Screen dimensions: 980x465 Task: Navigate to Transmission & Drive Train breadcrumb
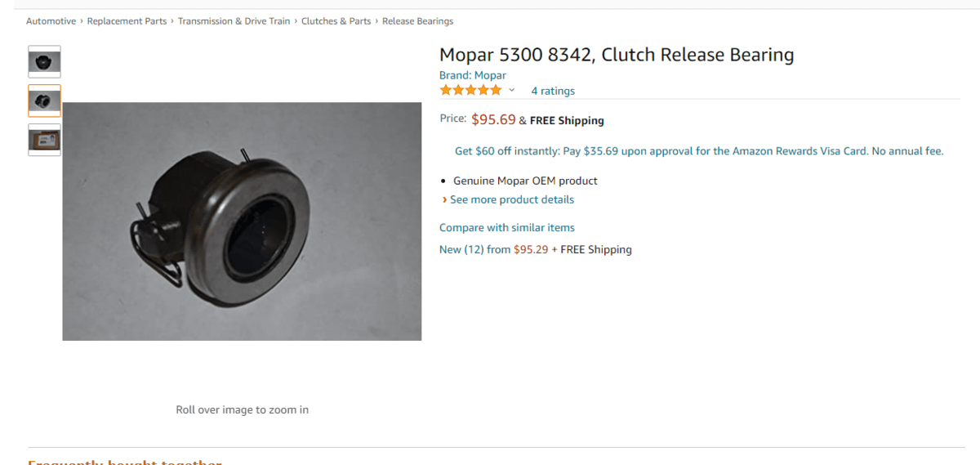click(234, 21)
